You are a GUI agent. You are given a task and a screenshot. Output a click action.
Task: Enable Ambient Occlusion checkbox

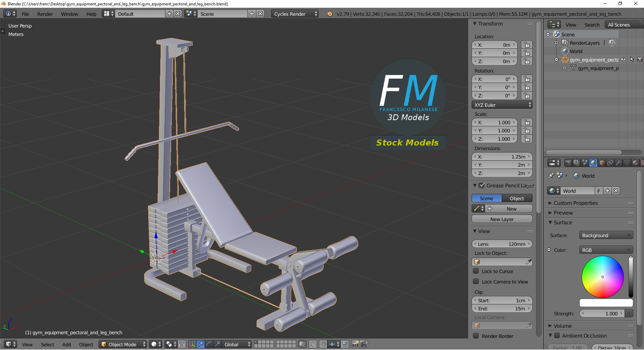[557, 336]
